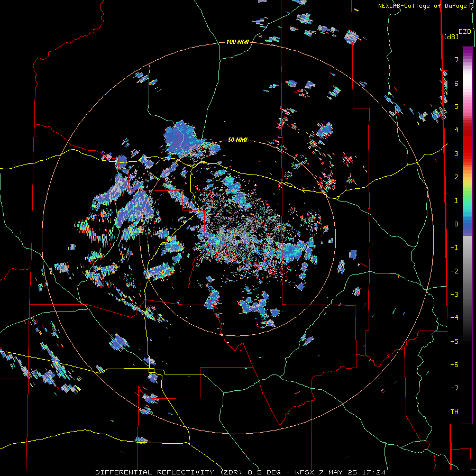Select the -3 value on the scale
476x476 pixels.
[x=454, y=295]
